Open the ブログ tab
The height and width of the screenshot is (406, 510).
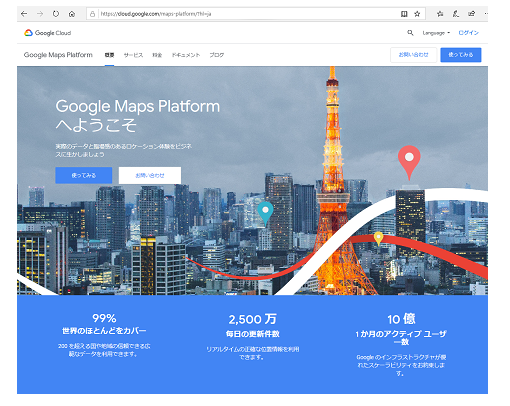(217, 55)
